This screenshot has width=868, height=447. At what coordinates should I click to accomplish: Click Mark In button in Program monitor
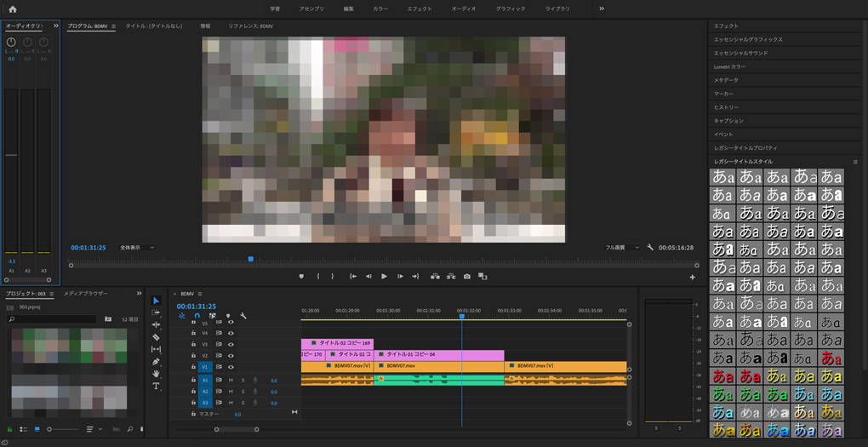318,277
